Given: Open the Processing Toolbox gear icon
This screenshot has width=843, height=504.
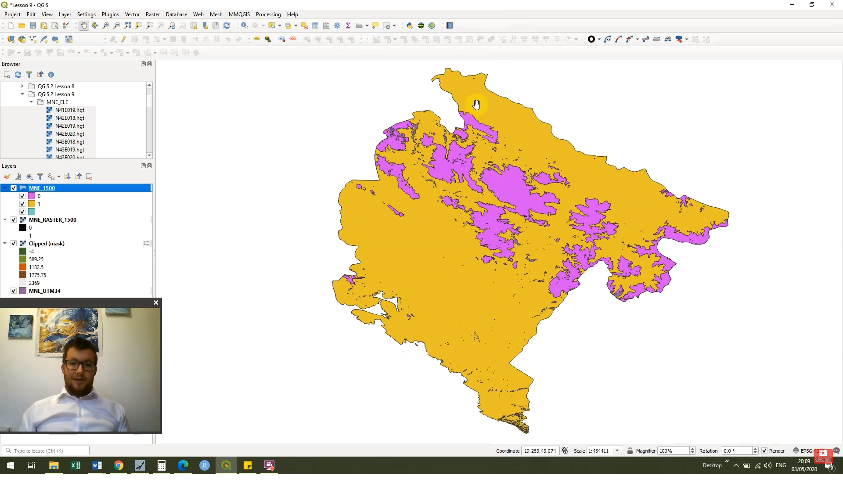Looking at the screenshot, I should pyautogui.click(x=337, y=25).
